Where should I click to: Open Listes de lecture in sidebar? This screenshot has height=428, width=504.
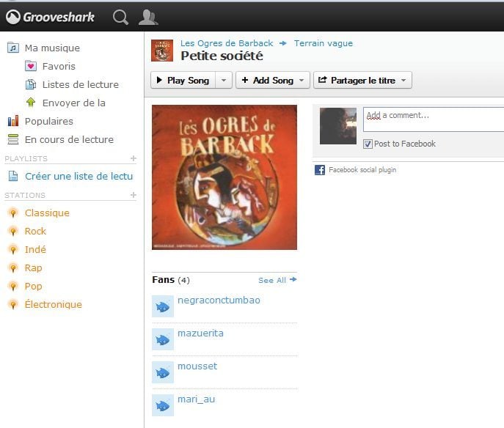(x=81, y=84)
